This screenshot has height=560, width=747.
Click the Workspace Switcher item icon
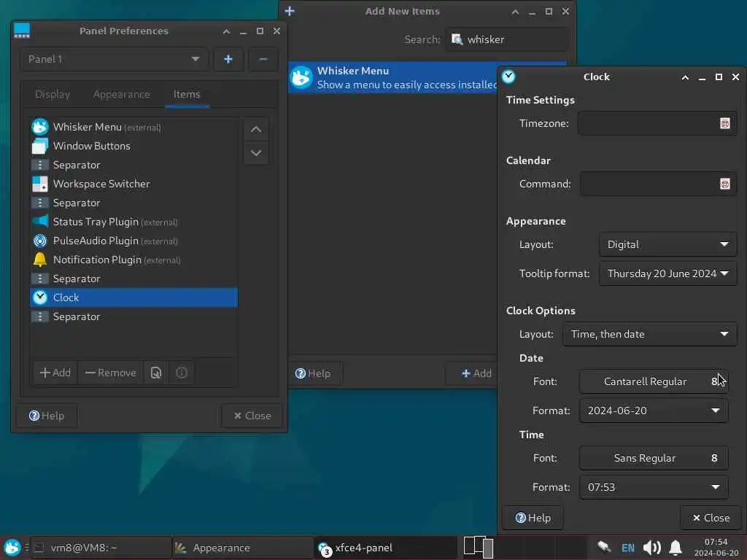coord(40,184)
